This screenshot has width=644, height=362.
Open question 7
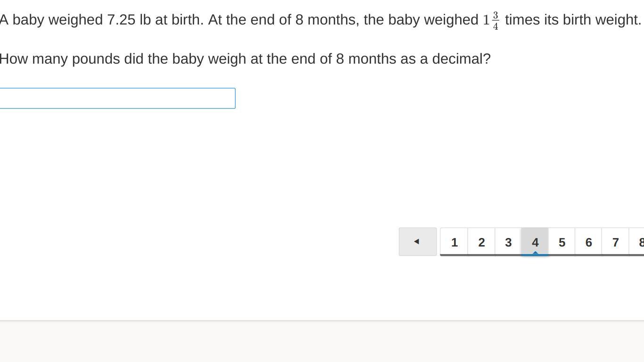point(615,242)
